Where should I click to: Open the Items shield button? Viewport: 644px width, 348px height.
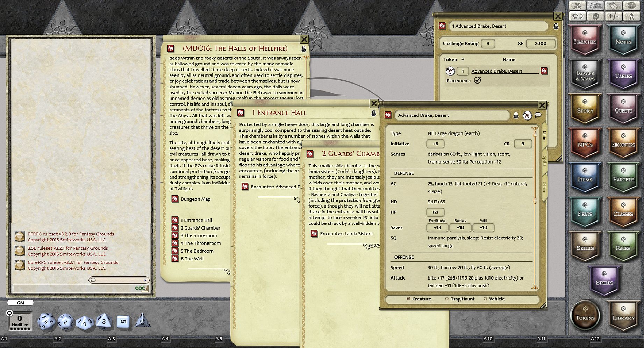pos(585,177)
